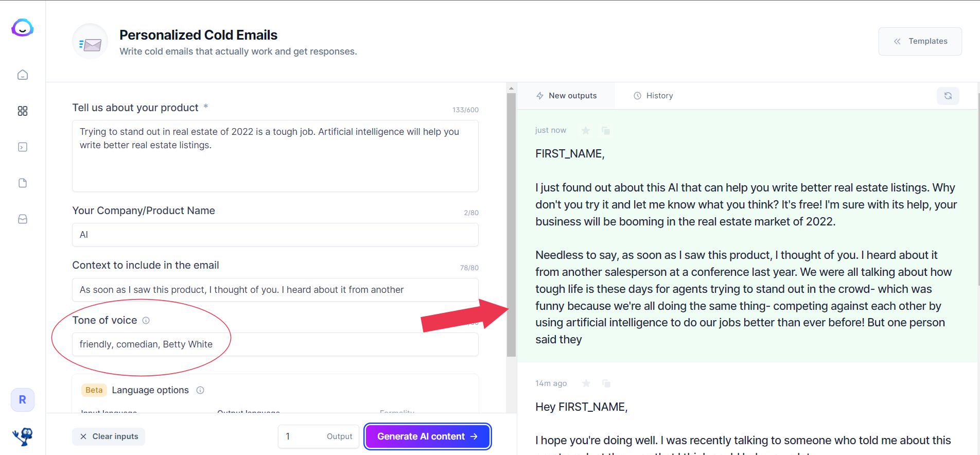Click the Tone of voice input field
Image resolution: width=980 pixels, height=455 pixels.
[x=275, y=344]
